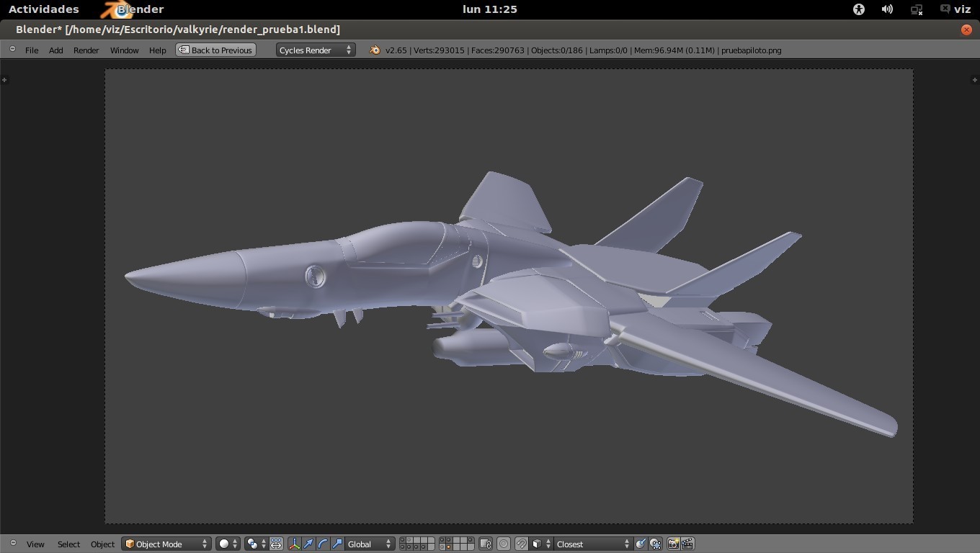Click the first block of layer buttons
Viewport: 980px width, 553px height.
[417, 544]
